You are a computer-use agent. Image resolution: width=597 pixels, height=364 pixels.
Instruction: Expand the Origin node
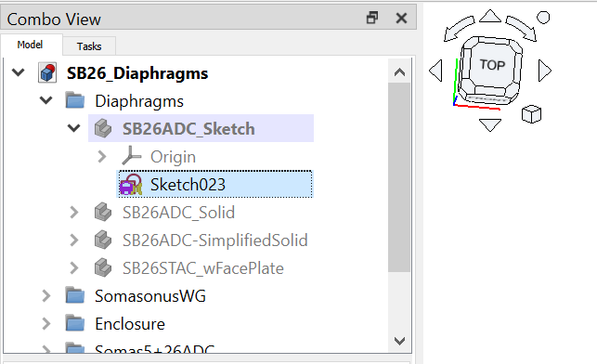click(x=101, y=157)
